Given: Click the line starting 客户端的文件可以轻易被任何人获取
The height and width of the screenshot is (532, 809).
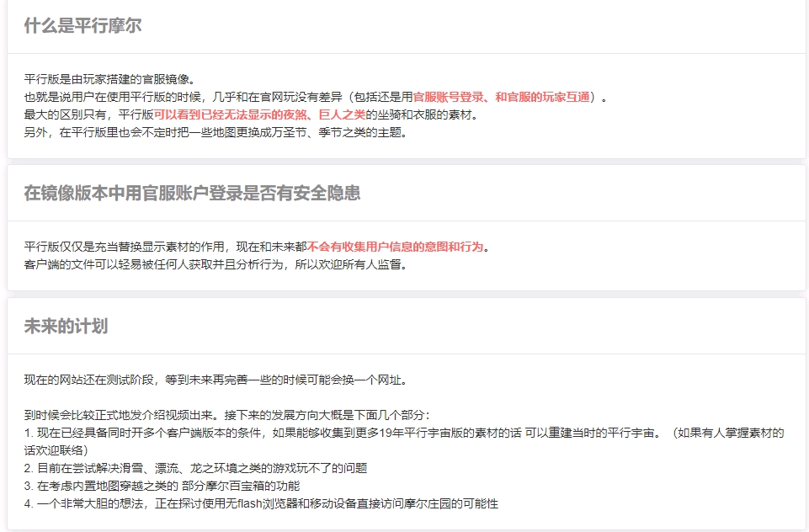Looking at the screenshot, I should point(216,264).
